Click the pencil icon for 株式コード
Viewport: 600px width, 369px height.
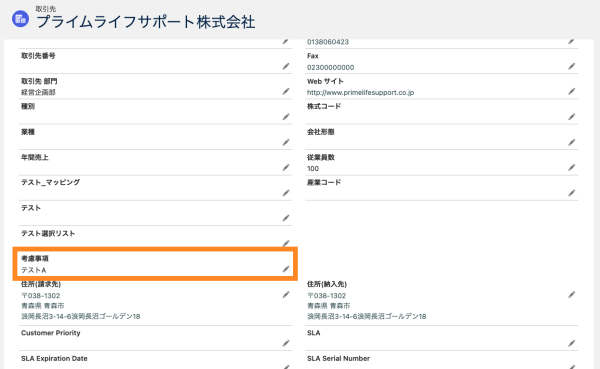click(x=572, y=117)
